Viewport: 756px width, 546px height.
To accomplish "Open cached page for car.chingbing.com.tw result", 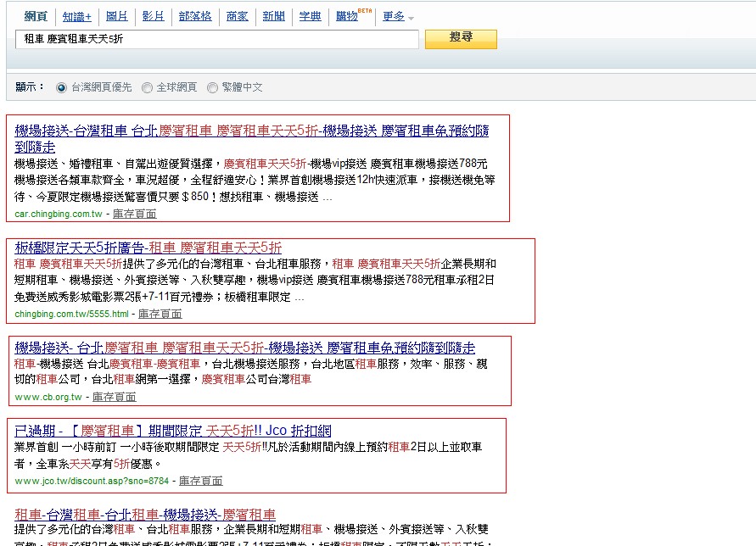I will (x=134, y=214).
